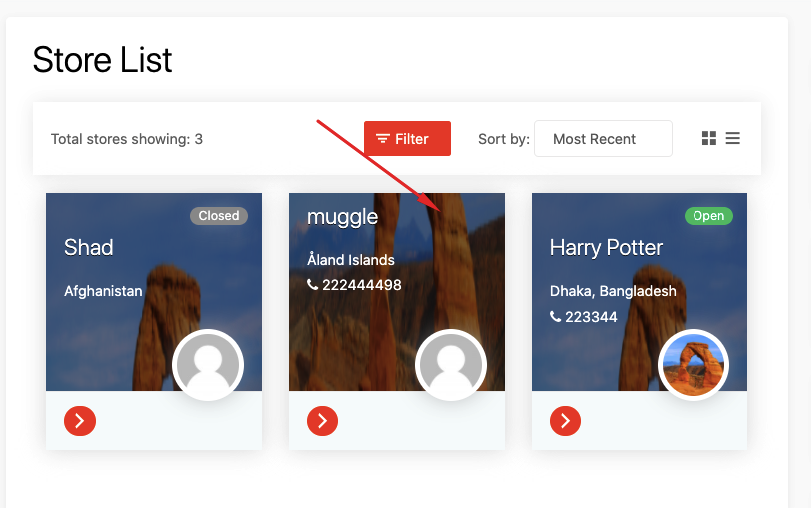Visit the Shad store via red arrow button
Screen dimensions: 811x508
(80, 421)
